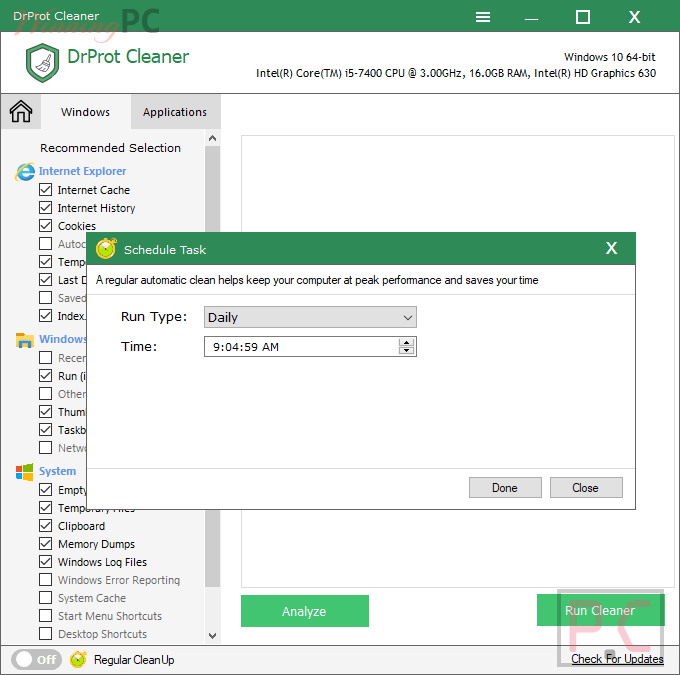
Task: Click the System Windows-flag icon
Action: coord(25,472)
